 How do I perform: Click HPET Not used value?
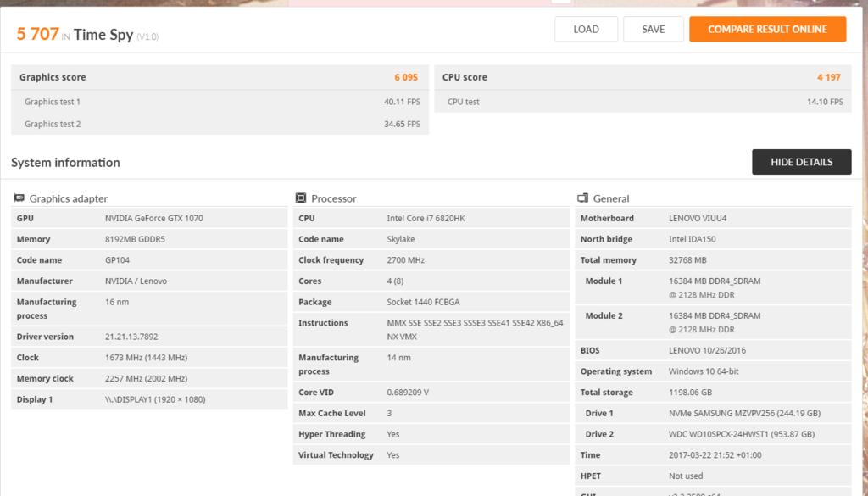coord(685,476)
